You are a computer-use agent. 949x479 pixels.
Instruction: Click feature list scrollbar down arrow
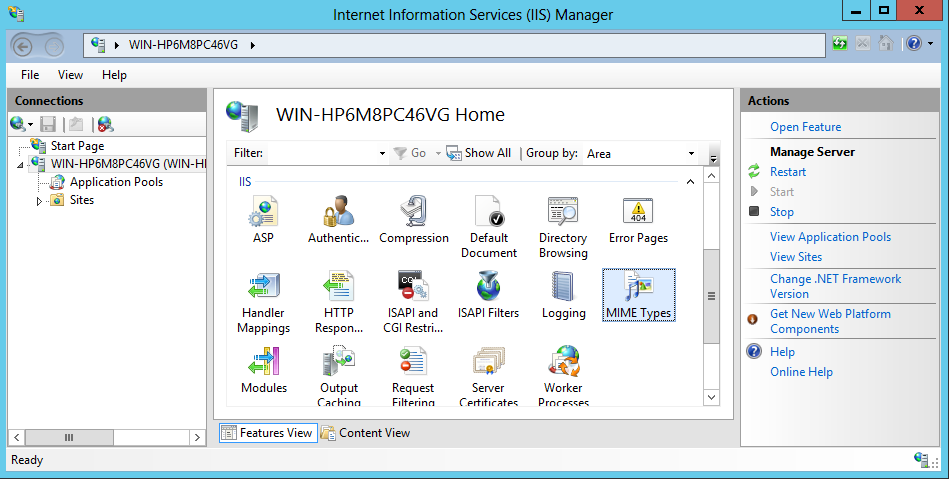point(712,397)
